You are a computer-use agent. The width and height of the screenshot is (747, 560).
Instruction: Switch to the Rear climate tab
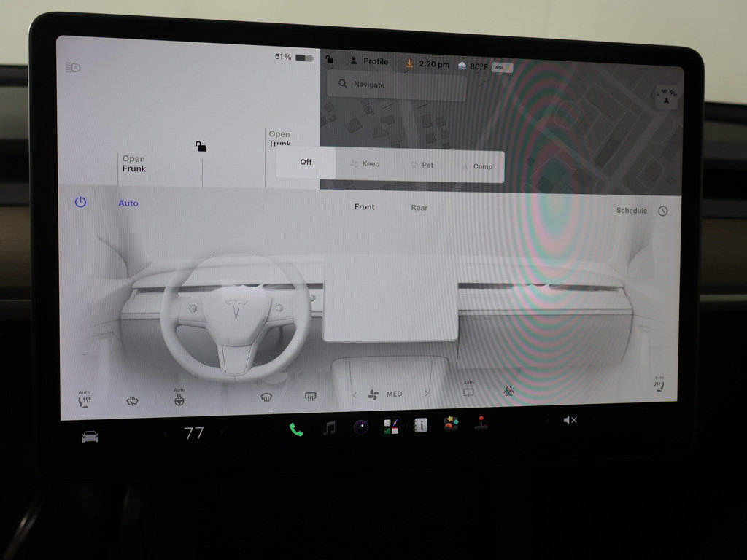click(x=419, y=208)
